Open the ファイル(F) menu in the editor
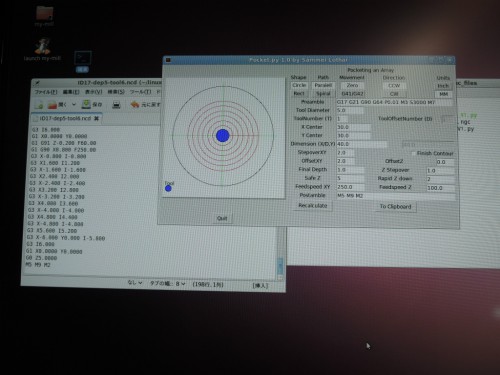500x375 pixels. coord(46,92)
